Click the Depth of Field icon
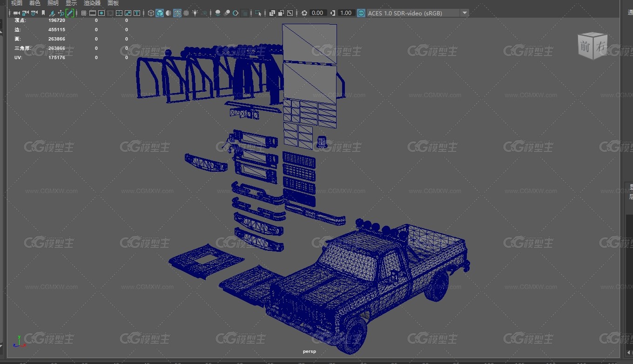 244,13
